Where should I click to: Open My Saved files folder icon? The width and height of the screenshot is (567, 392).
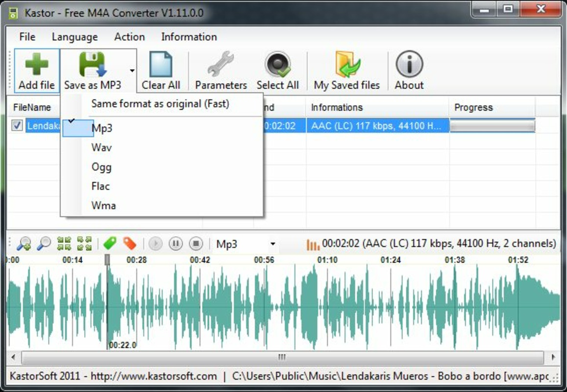347,64
